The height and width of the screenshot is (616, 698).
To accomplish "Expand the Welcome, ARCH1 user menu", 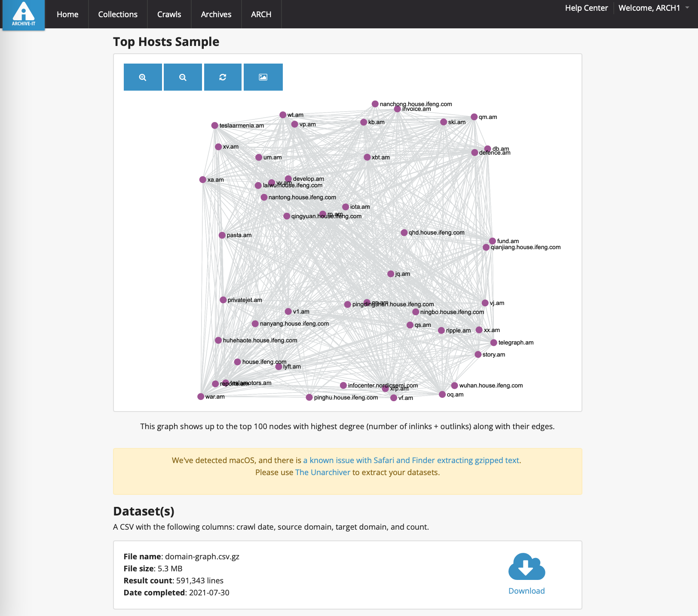I will tap(653, 8).
